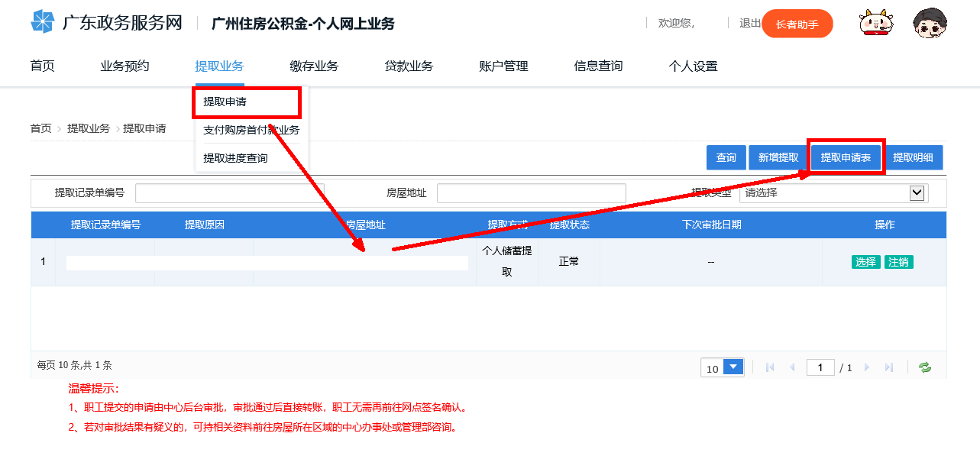Open the page size 10 dropdown
Image resolution: width=980 pixels, height=472 pixels.
point(721,367)
